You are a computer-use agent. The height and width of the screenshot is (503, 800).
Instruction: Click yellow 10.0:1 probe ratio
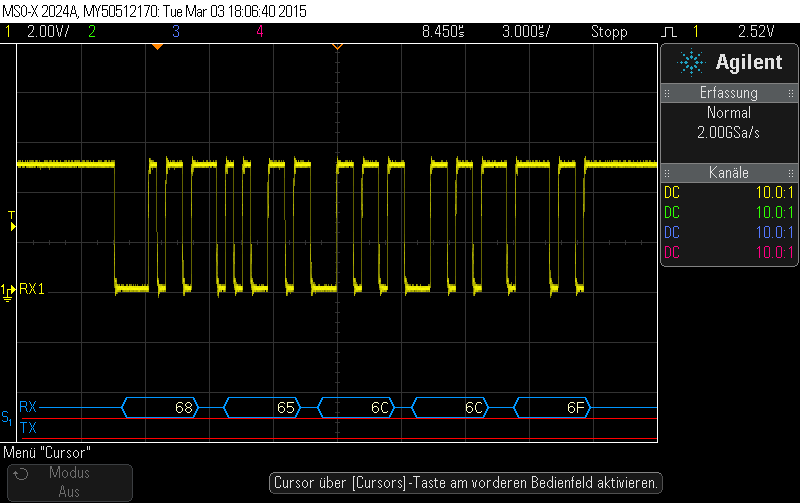774,192
